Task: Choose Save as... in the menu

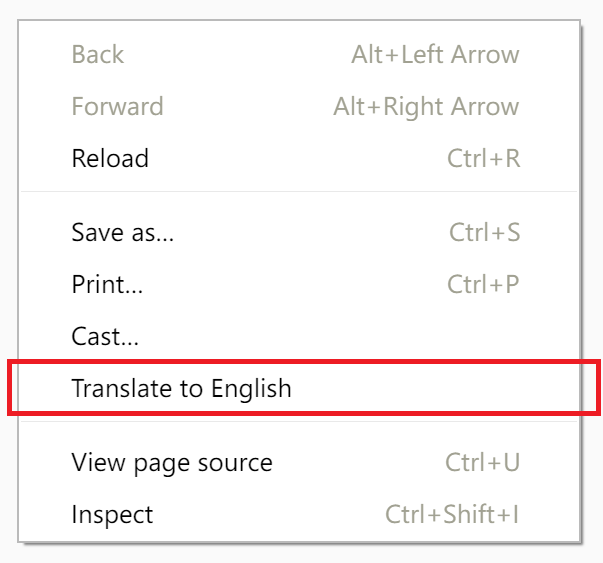Action: click(123, 233)
